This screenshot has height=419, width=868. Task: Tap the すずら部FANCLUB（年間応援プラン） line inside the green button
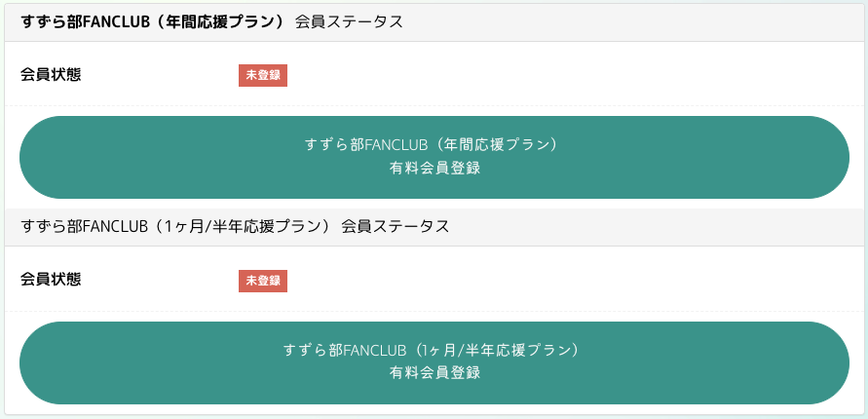[434, 144]
